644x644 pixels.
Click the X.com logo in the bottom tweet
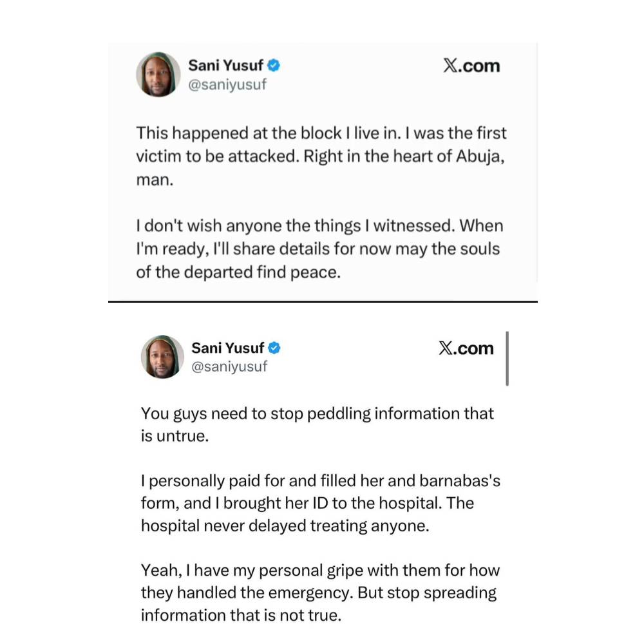(x=466, y=348)
